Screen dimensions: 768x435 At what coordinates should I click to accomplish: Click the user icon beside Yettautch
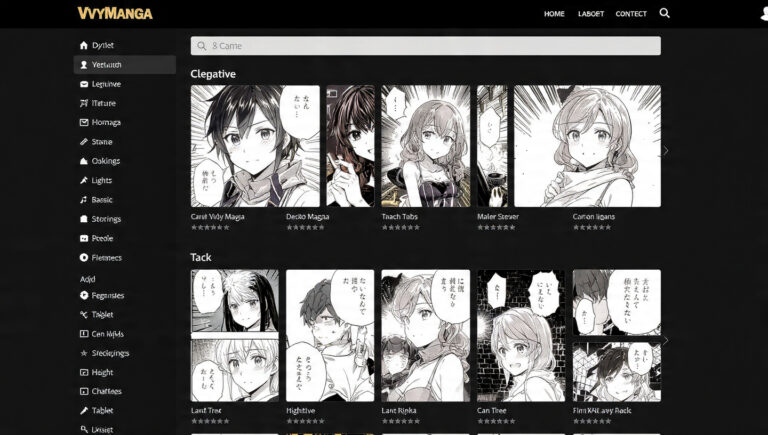click(x=84, y=65)
